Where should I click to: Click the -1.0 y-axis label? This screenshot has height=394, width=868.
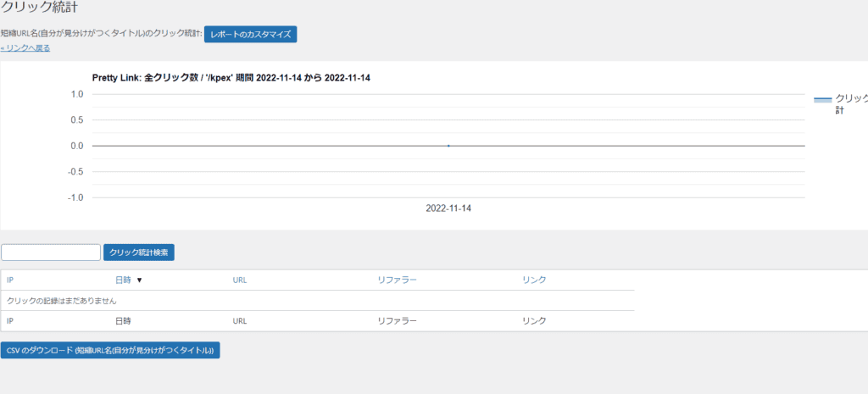[x=75, y=197]
